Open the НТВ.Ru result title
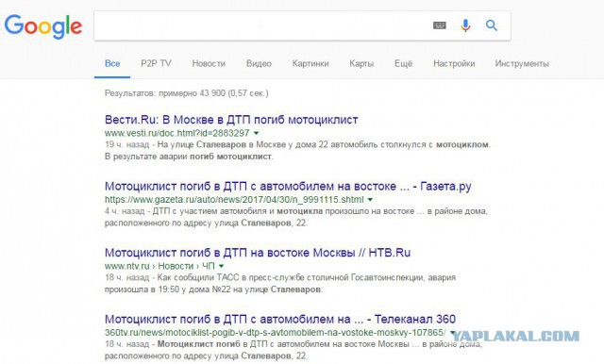 [258, 253]
